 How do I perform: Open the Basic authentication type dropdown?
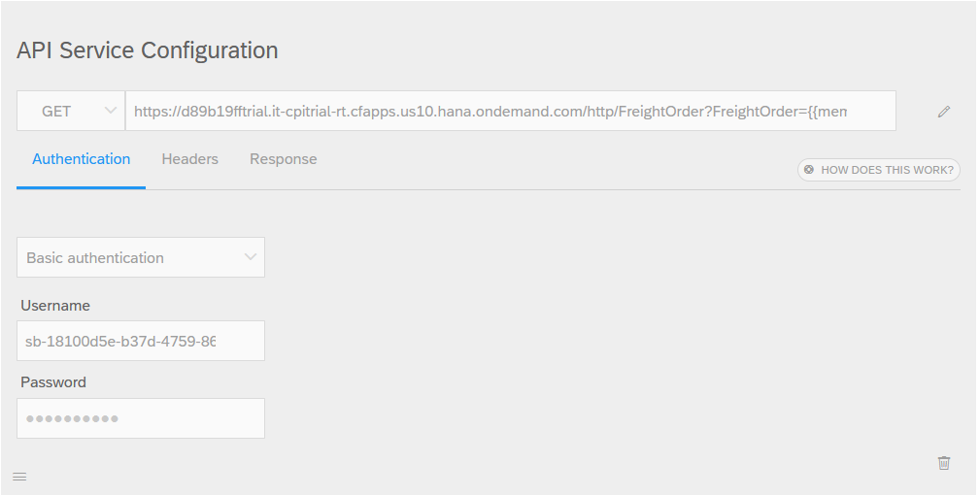141,257
